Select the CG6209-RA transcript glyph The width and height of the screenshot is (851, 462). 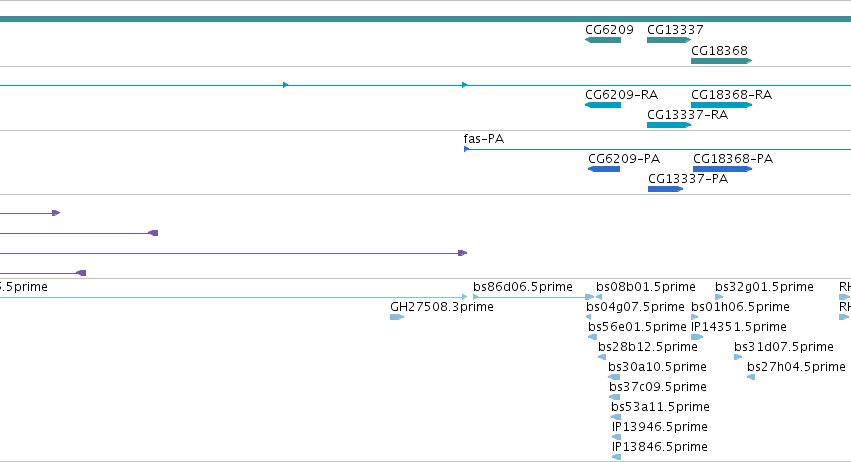click(x=603, y=105)
